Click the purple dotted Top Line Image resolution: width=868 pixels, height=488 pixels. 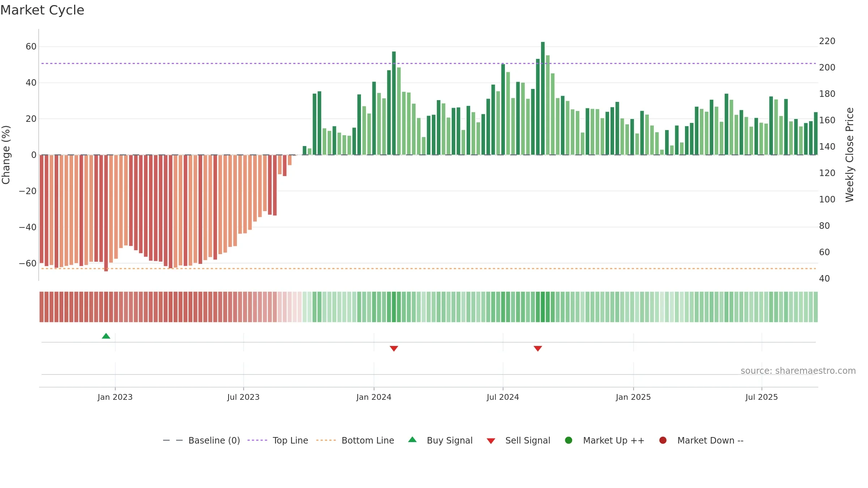pos(429,64)
